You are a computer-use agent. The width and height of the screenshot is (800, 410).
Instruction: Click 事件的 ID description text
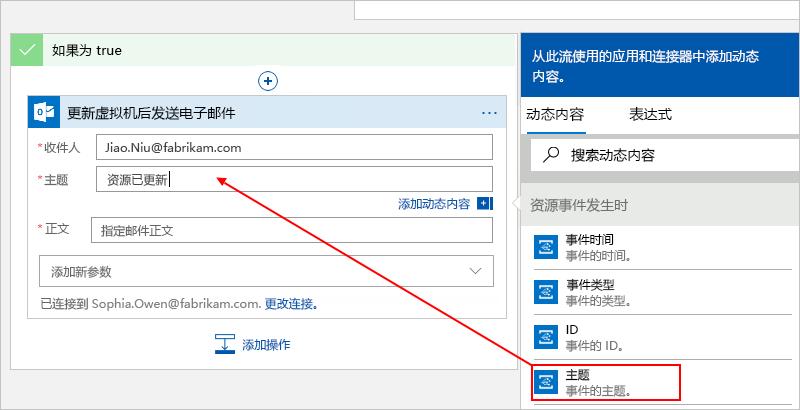click(594, 345)
